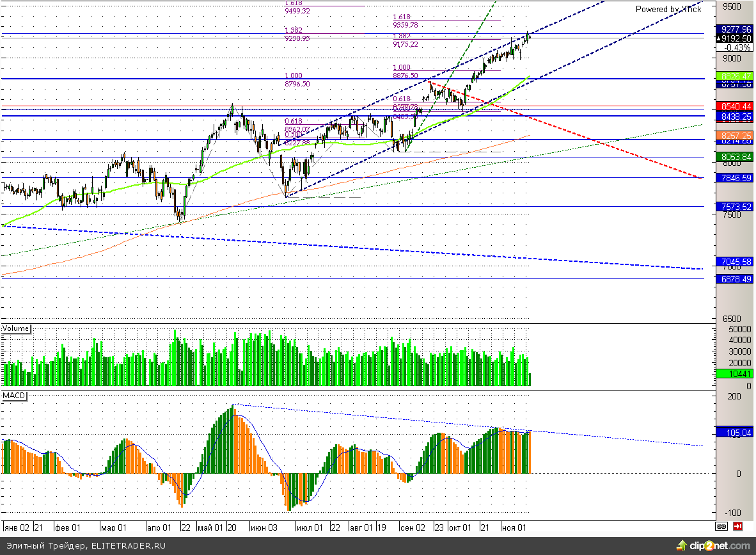The image size is (756, 555).
Task: Click the Volume indicator label button
Action: point(16,328)
